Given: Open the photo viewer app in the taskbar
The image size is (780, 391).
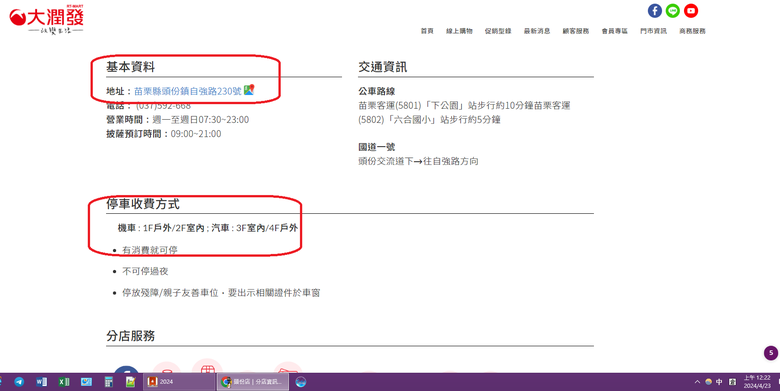Looking at the screenshot, I should coord(86,382).
